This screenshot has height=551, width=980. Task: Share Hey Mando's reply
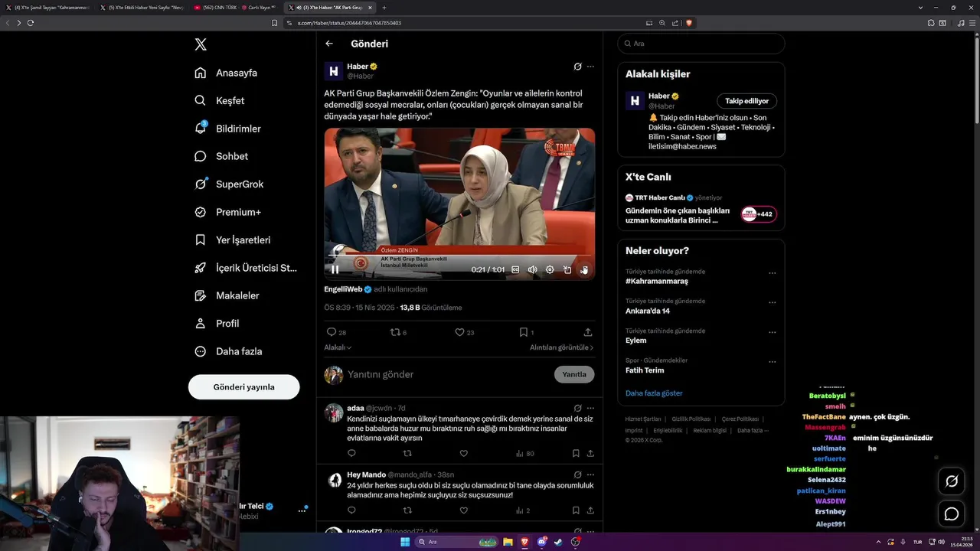[x=590, y=510]
